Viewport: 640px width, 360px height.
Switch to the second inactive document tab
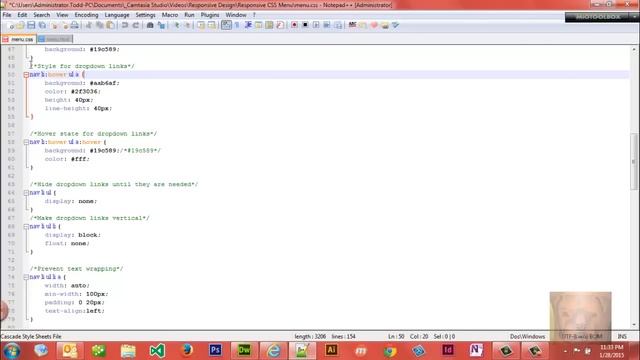coord(55,39)
